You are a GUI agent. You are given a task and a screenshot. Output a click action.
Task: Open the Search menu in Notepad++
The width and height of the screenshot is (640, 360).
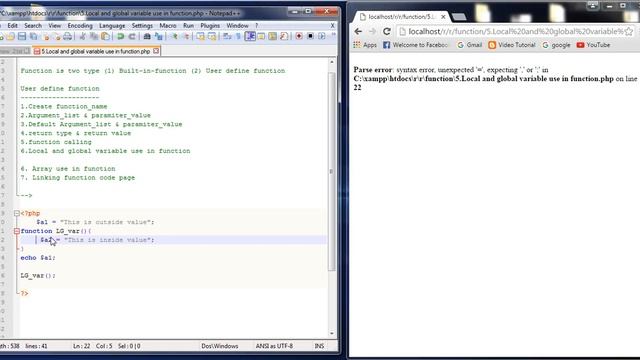[33, 25]
